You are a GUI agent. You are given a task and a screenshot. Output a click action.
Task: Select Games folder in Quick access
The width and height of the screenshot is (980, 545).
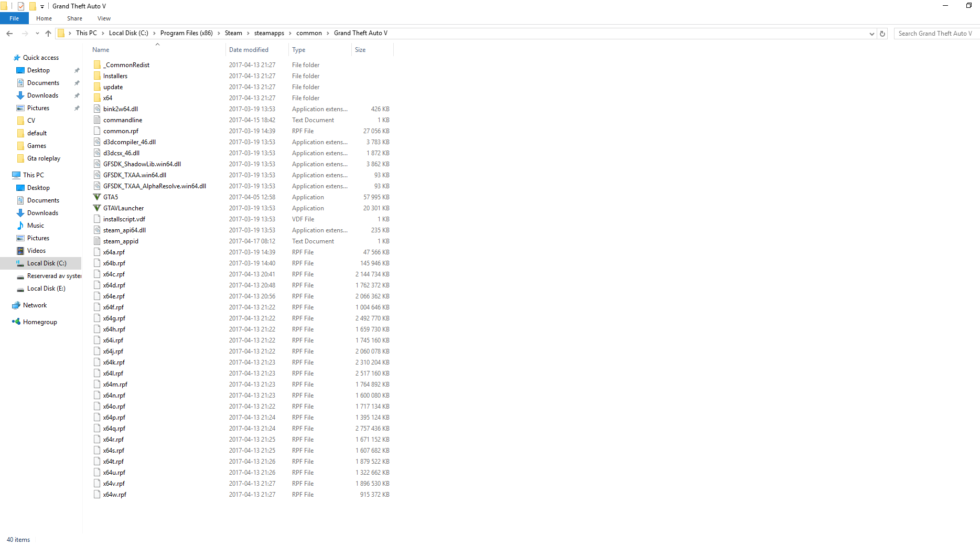(x=37, y=146)
